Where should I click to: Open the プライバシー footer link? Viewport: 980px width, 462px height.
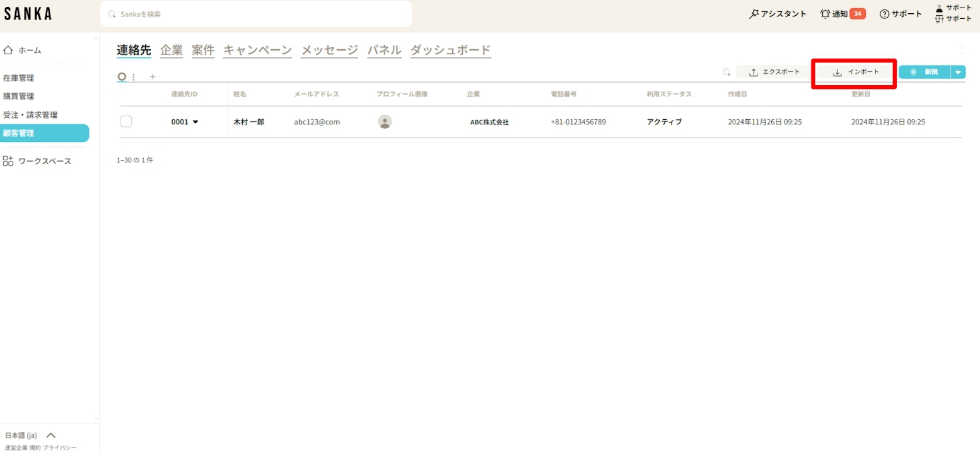pyautogui.click(x=60, y=447)
